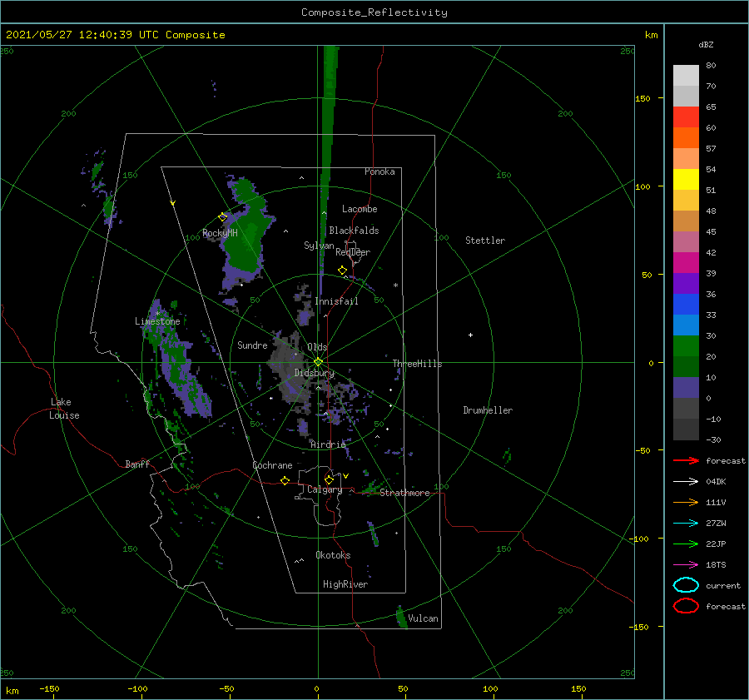Select the light gray 80 dBZ swatch
This screenshot has width=749, height=700.
686,75
